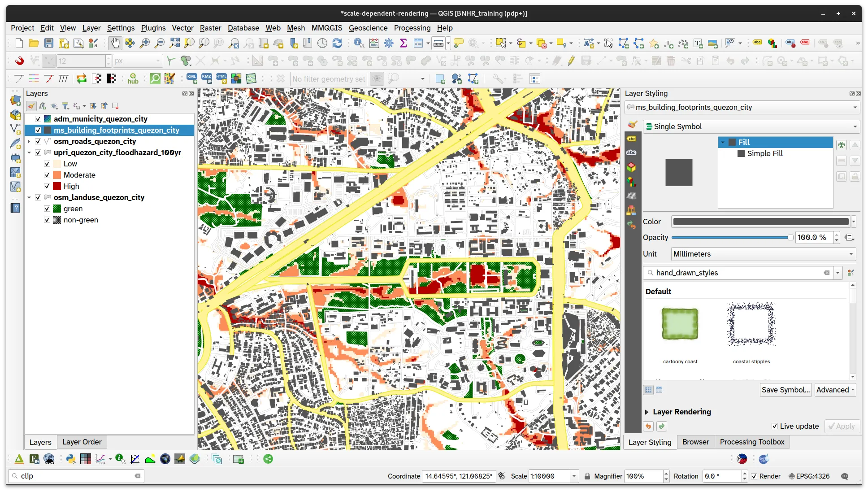
Task: Click the Refresh map icon
Action: [x=337, y=43]
